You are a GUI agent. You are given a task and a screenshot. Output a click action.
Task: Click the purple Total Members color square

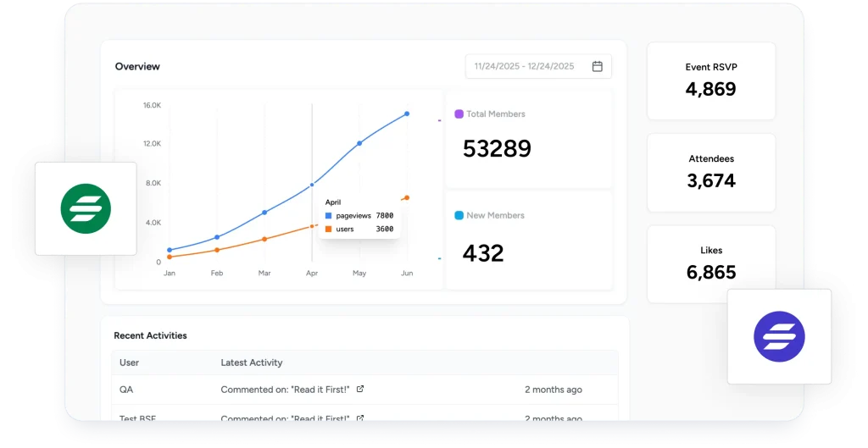[459, 114]
